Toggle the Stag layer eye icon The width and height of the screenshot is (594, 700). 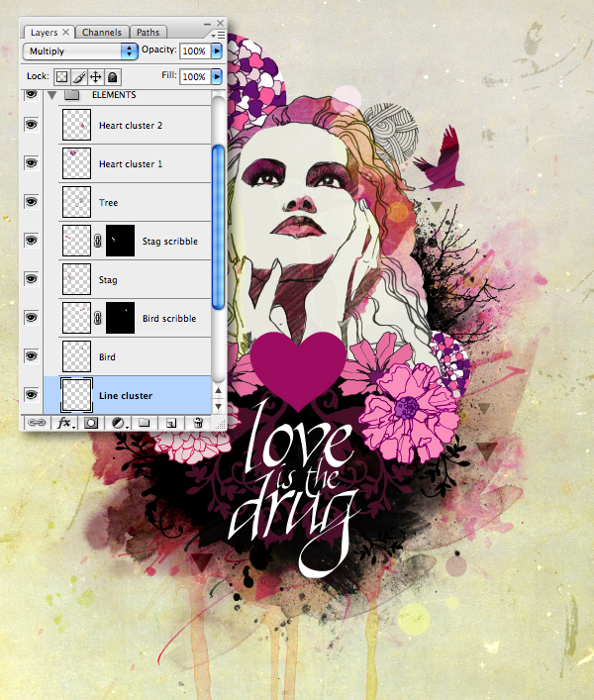31,279
